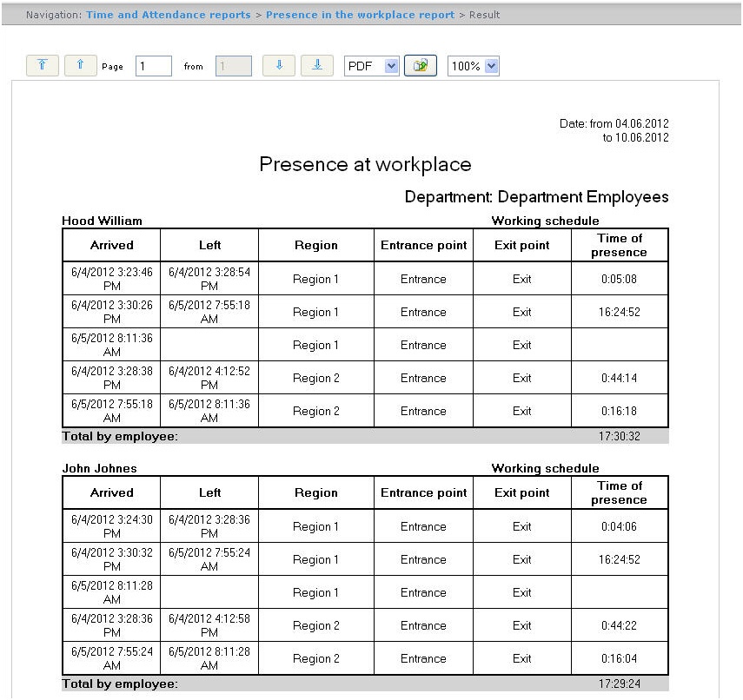Click left cell 6/4/2012 3:28:54 PM
743x700 pixels.
[209, 279]
